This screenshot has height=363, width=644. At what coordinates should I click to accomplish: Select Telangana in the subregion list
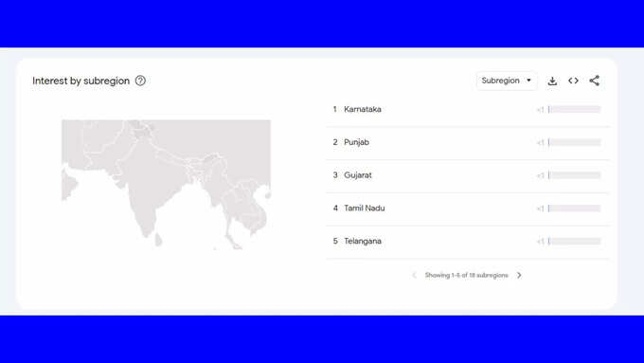coord(363,241)
